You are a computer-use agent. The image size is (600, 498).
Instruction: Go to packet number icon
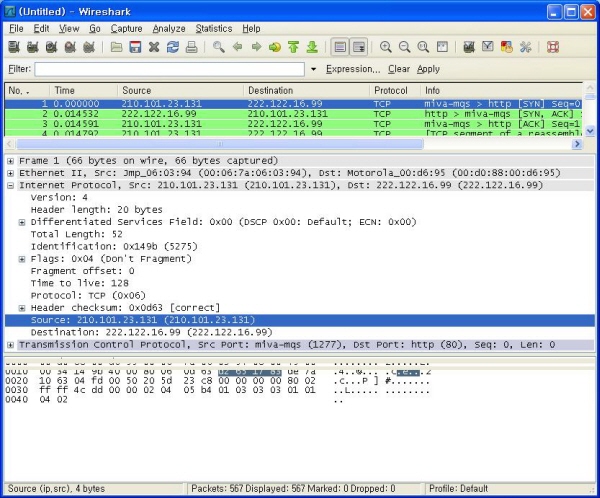click(275, 47)
